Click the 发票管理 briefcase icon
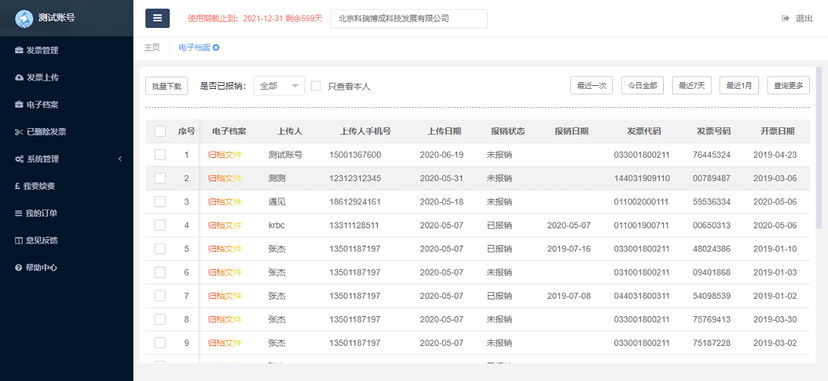 [x=19, y=51]
